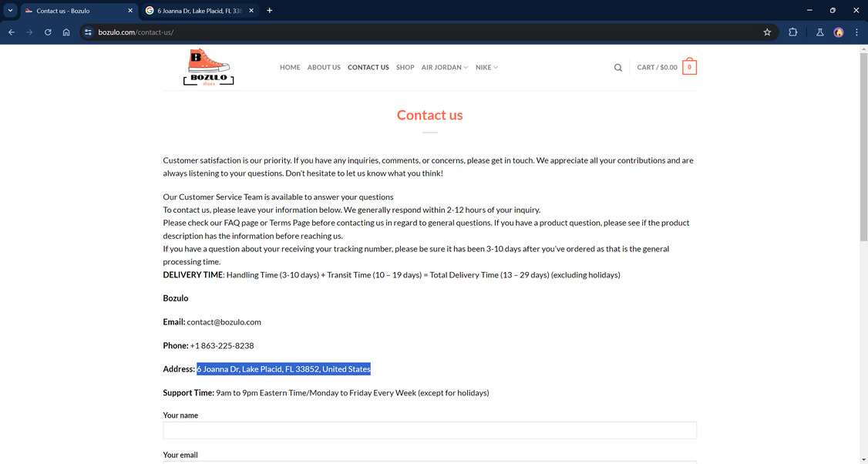This screenshot has width=868, height=464.
Task: Bookmark this page with star icon
Action: tap(767, 32)
